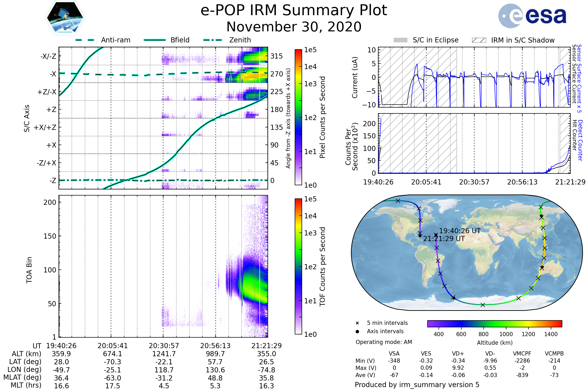Click the Bfield solid legend line

point(155,40)
